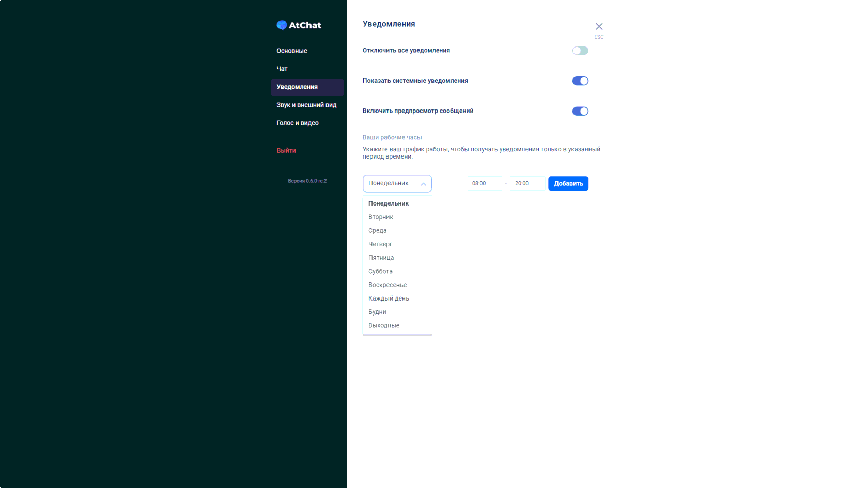The width and height of the screenshot is (868, 488).
Task: Click the 'Ваши рабочие часы' heading
Action: pos(392,137)
